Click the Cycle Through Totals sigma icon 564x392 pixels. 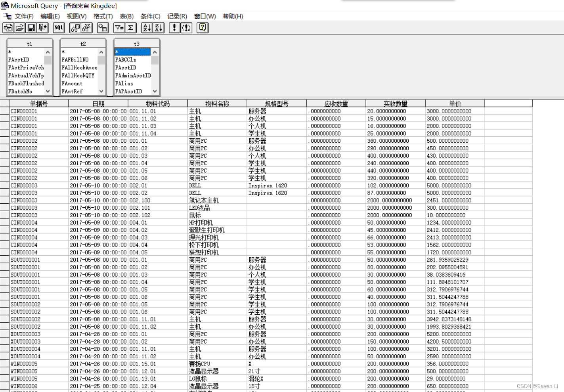[131, 28]
